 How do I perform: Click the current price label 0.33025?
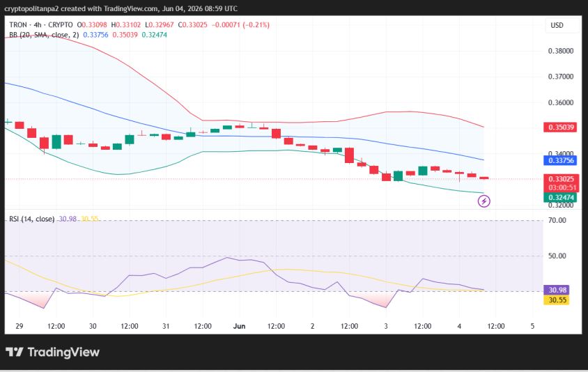coord(561,179)
